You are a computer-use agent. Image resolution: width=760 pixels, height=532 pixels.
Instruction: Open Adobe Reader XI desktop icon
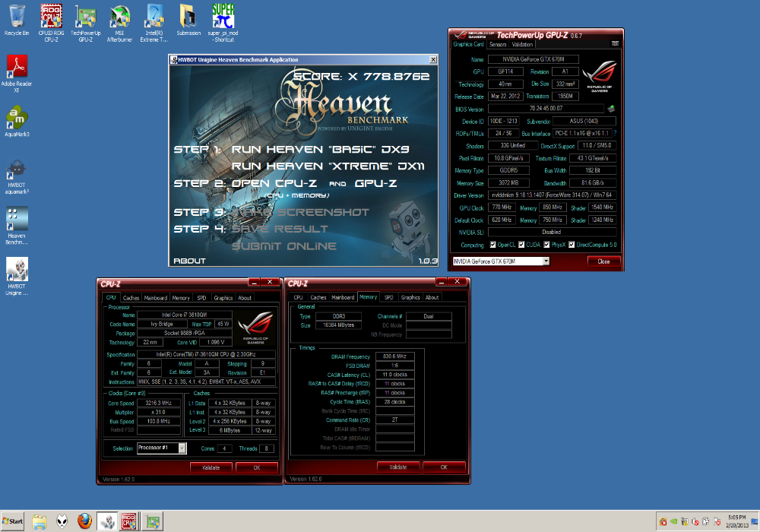point(17,74)
